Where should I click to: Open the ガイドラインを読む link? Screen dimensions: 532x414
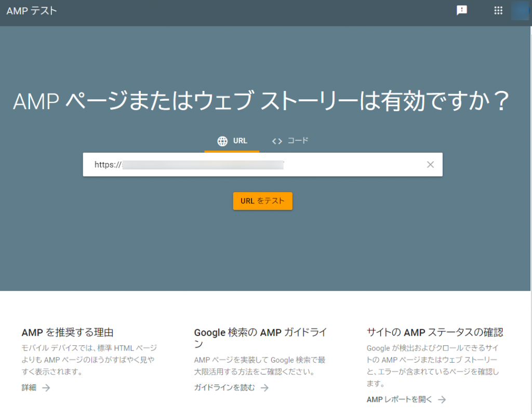(x=224, y=388)
